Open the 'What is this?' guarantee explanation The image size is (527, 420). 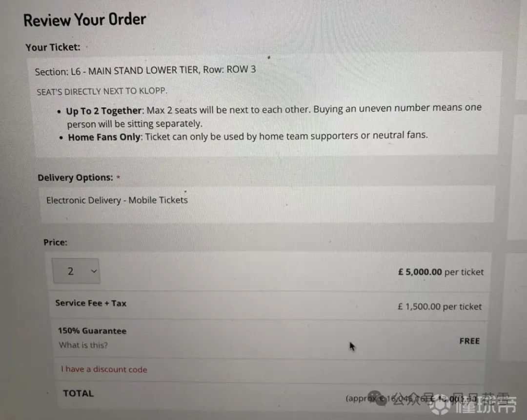[83, 345]
